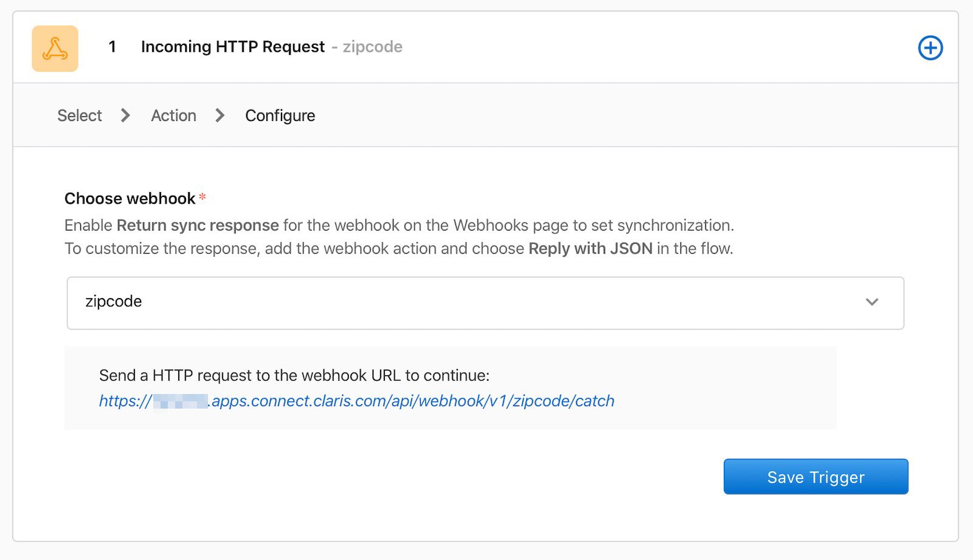This screenshot has height=560, width=973.
Task: Click the Return sync response bold text
Action: (197, 225)
